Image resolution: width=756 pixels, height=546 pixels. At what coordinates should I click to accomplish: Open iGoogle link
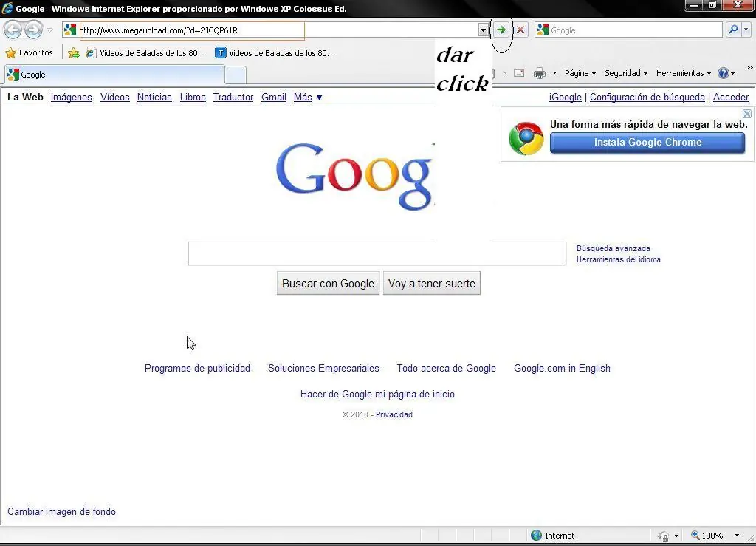(565, 97)
